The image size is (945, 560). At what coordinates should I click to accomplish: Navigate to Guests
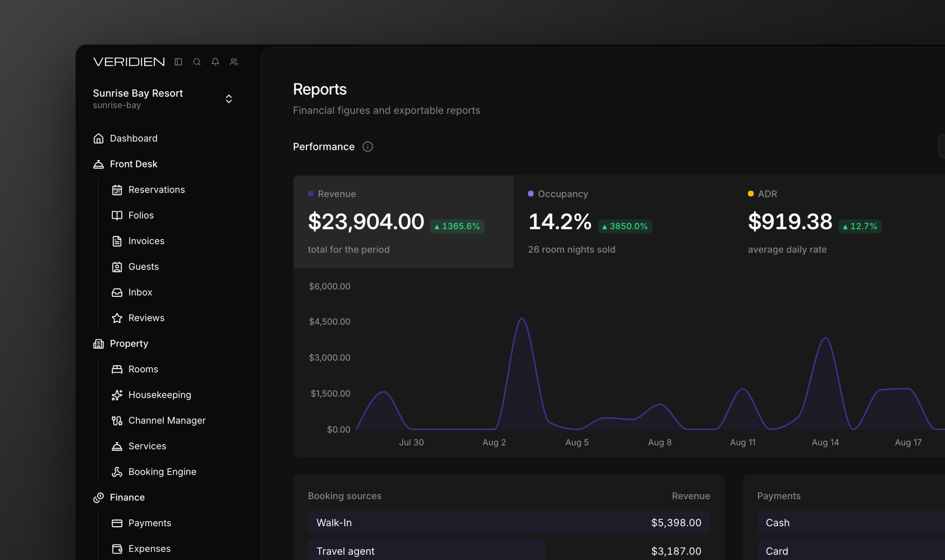pos(143,267)
